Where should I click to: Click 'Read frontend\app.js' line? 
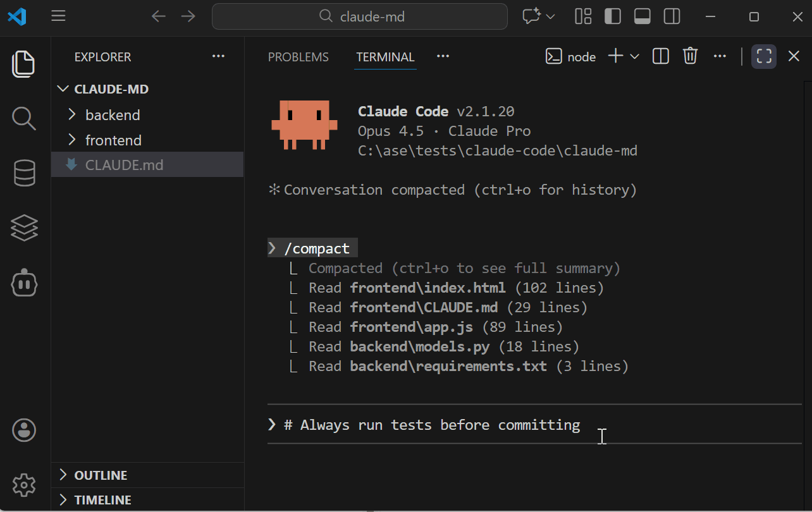426,327
